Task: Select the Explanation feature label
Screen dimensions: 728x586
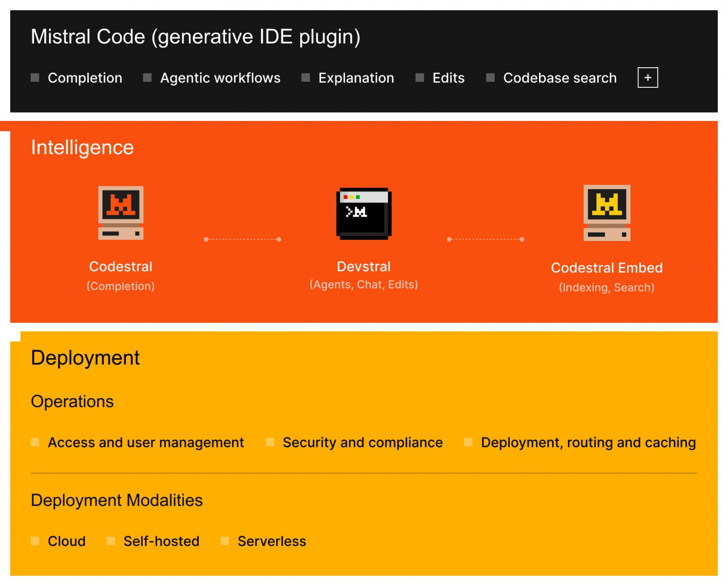Action: coord(356,78)
